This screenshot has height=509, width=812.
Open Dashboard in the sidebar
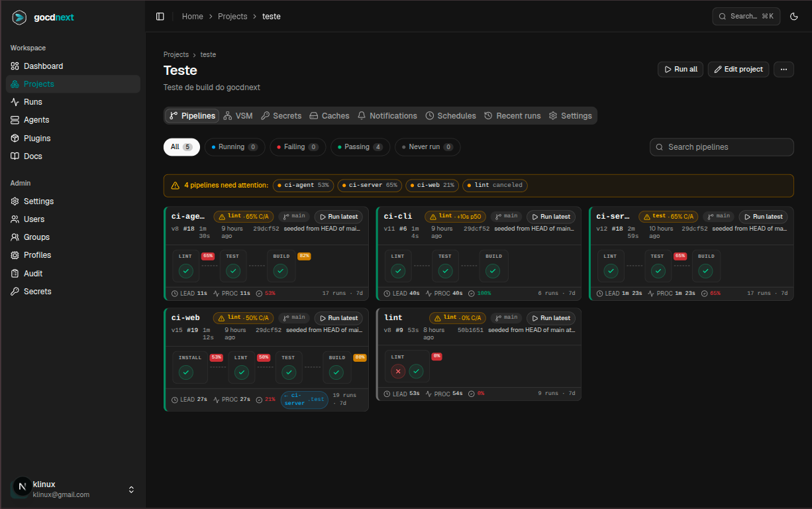73,66
